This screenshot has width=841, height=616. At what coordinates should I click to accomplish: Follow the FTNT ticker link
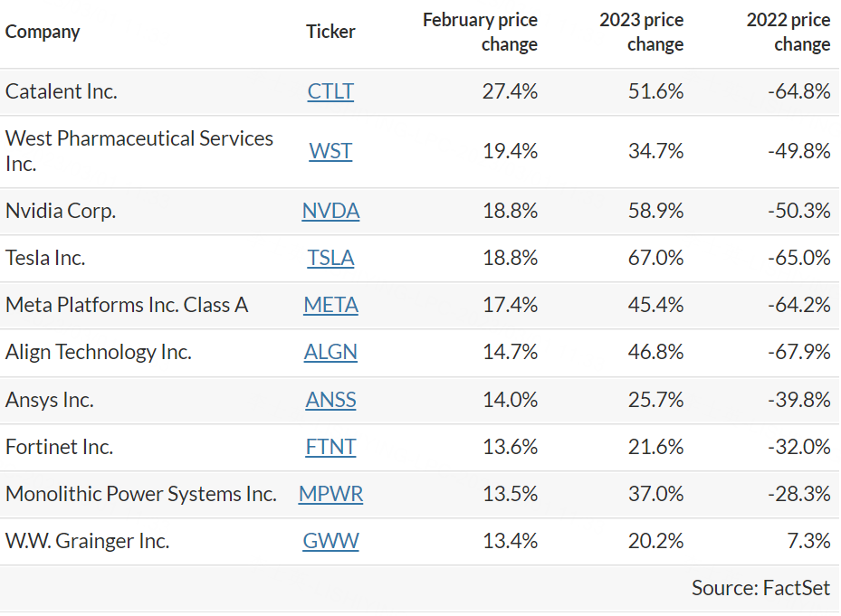tap(330, 447)
